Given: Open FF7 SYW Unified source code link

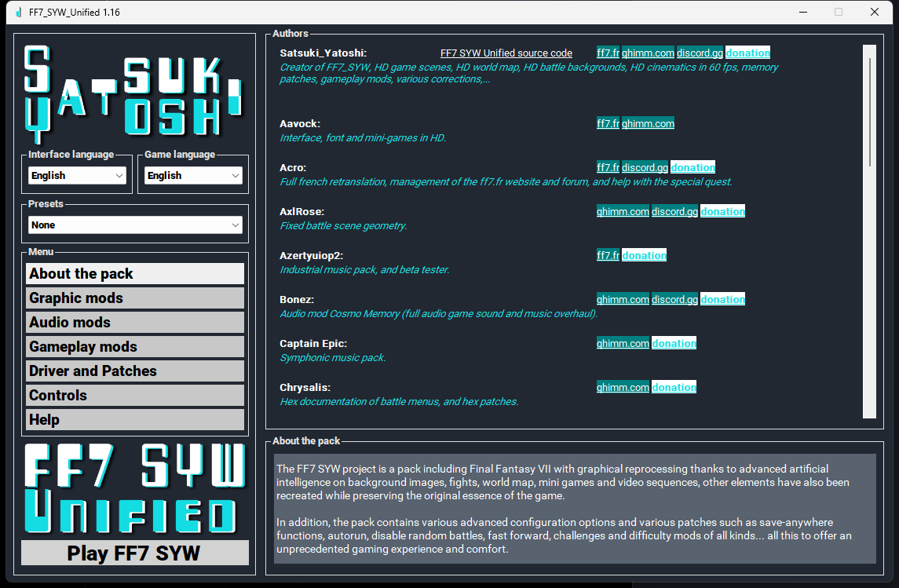Looking at the screenshot, I should [x=506, y=53].
